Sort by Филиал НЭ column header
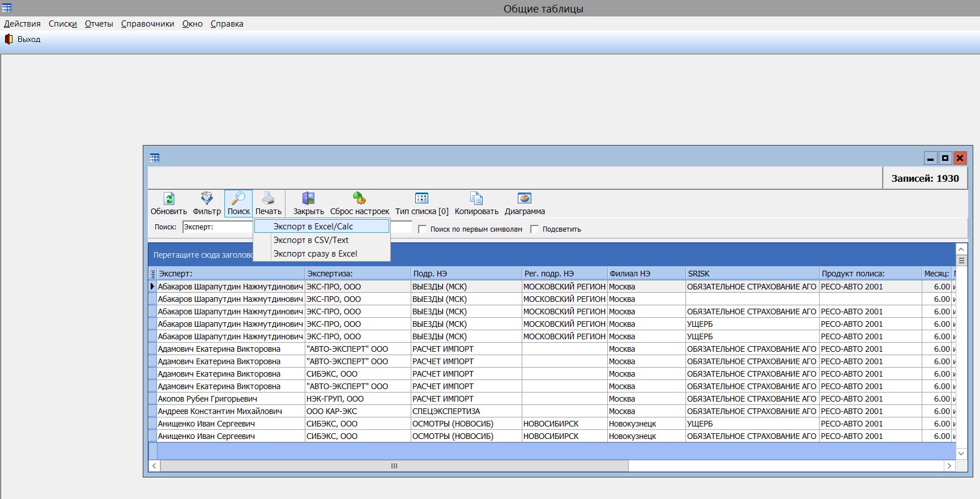 [x=646, y=274]
